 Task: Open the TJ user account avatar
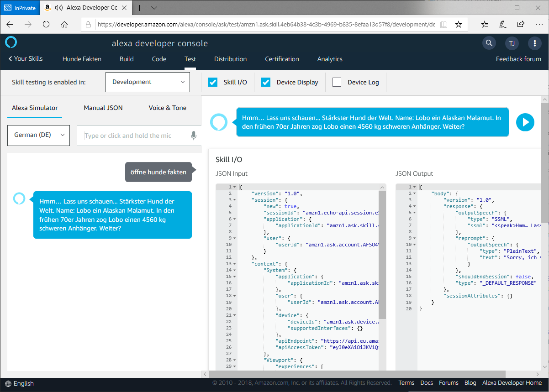(512, 43)
